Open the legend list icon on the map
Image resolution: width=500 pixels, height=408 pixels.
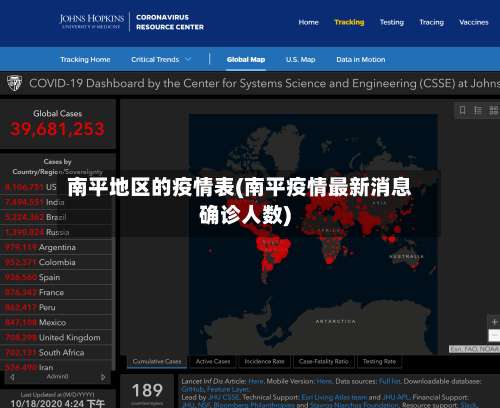point(478,110)
